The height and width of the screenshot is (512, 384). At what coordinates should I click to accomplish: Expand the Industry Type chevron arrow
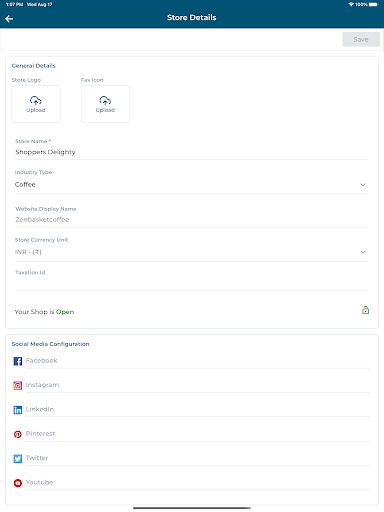363,185
